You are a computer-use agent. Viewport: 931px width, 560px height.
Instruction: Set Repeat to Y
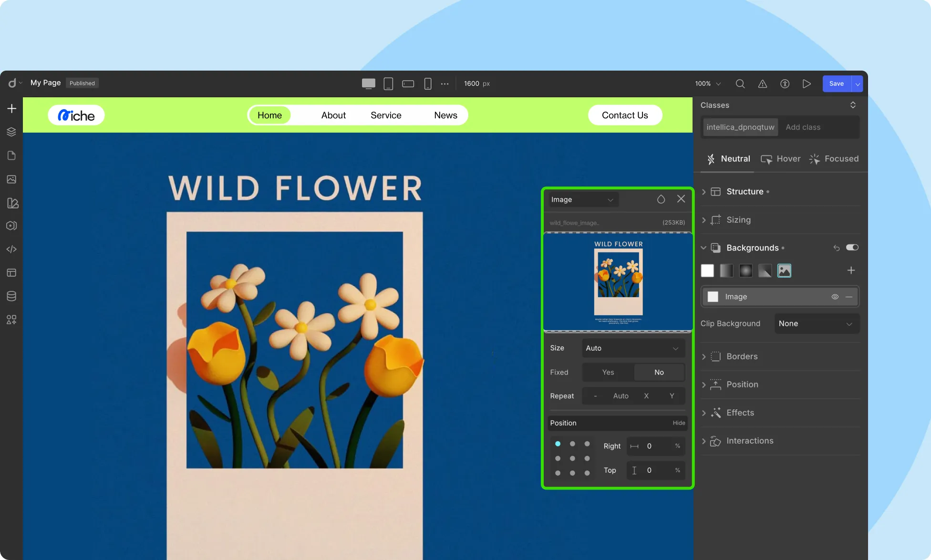[x=672, y=396]
